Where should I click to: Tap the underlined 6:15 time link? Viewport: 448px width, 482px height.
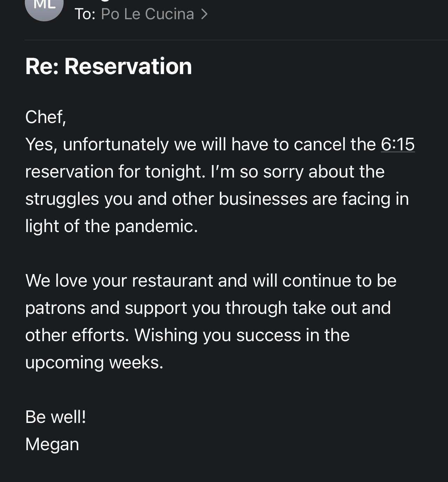coord(398,144)
